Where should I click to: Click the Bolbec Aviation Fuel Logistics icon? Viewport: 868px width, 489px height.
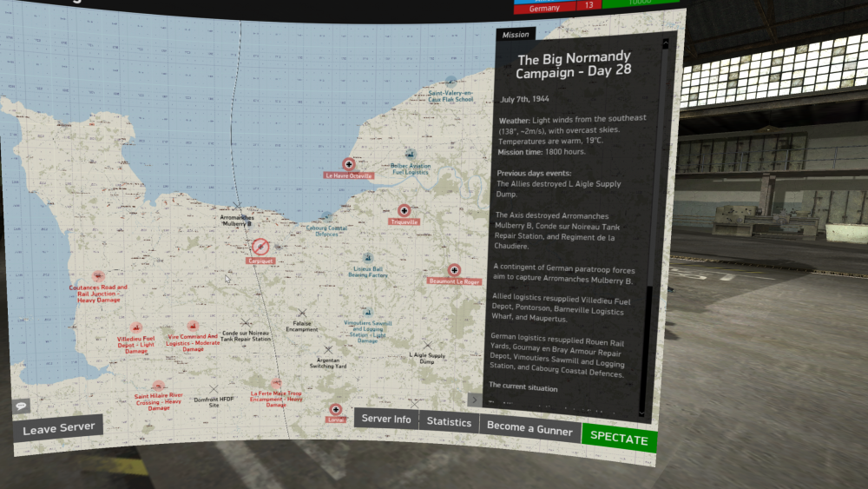coord(411,154)
